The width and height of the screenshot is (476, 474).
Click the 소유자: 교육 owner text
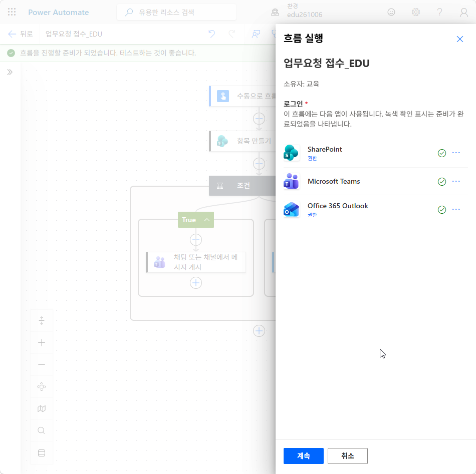point(301,84)
